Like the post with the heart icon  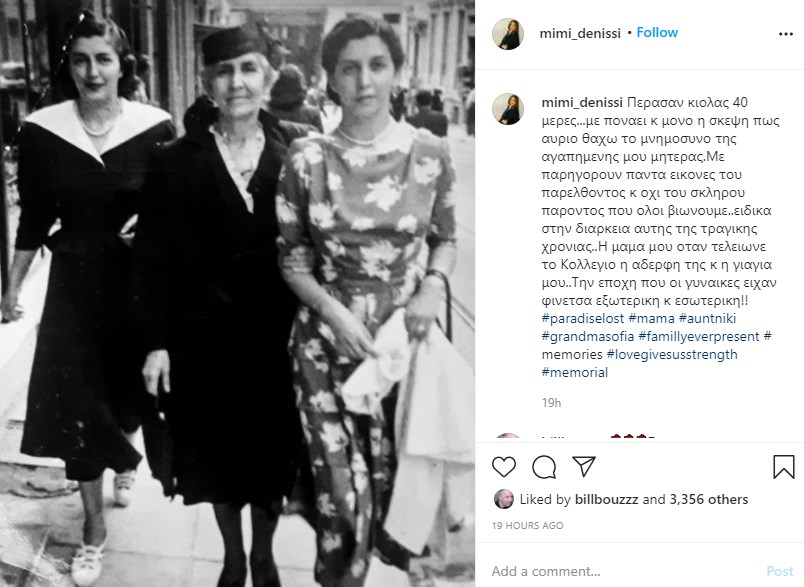pyautogui.click(x=504, y=467)
